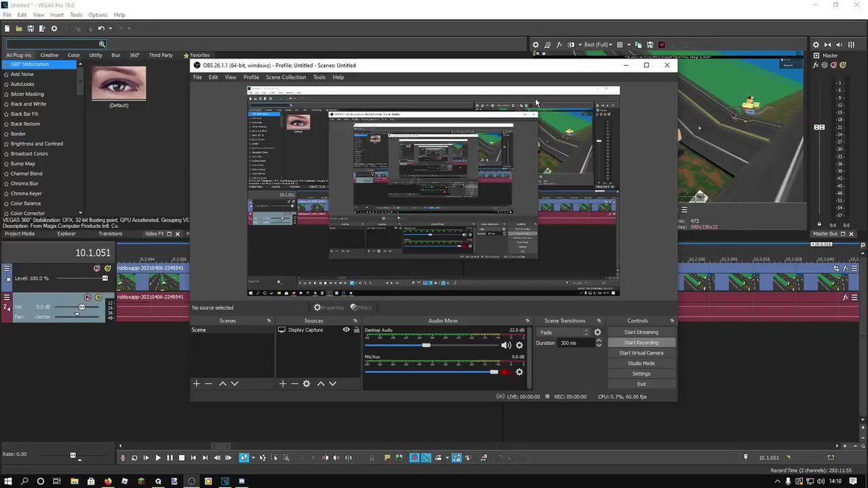
Task: Increase Duration with the stepper arrow
Action: [x=598, y=341]
